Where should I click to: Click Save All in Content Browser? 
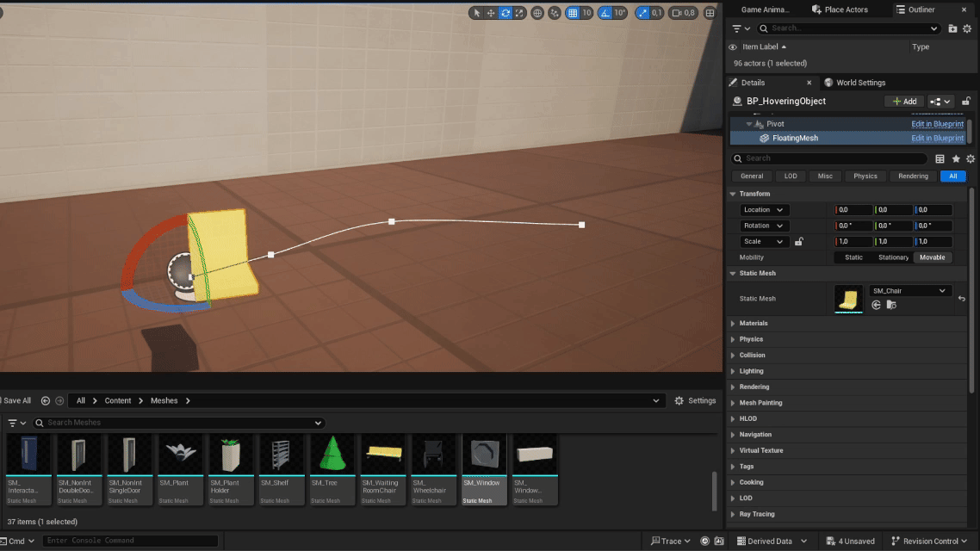tap(17, 400)
